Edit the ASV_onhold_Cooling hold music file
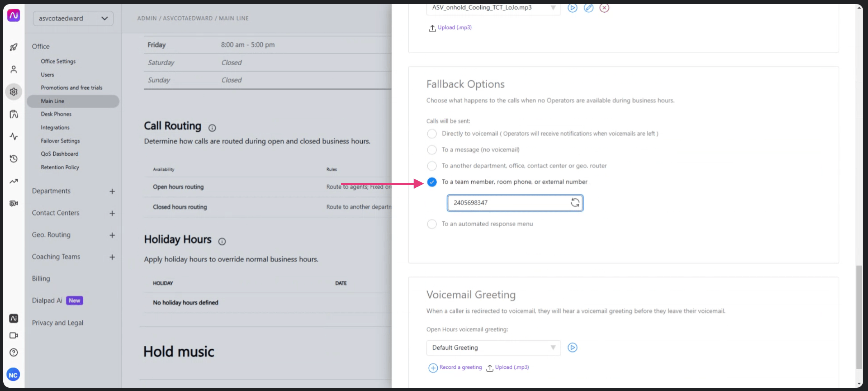Viewport: 868px width, 391px height. (589, 8)
